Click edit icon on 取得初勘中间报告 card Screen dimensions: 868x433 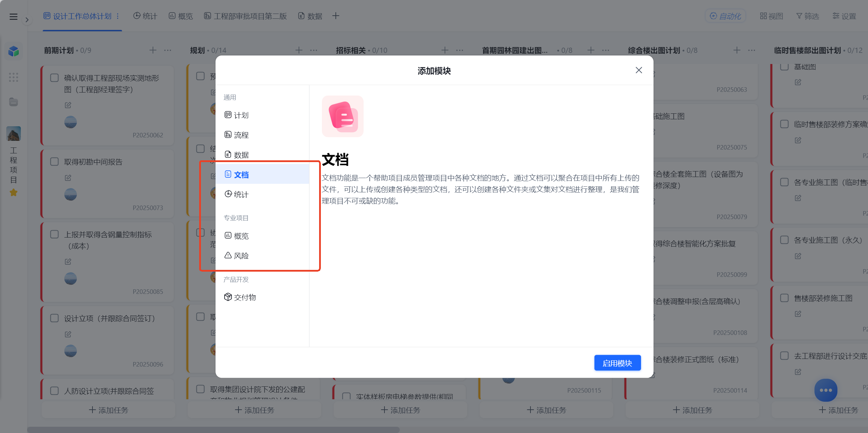tap(68, 178)
